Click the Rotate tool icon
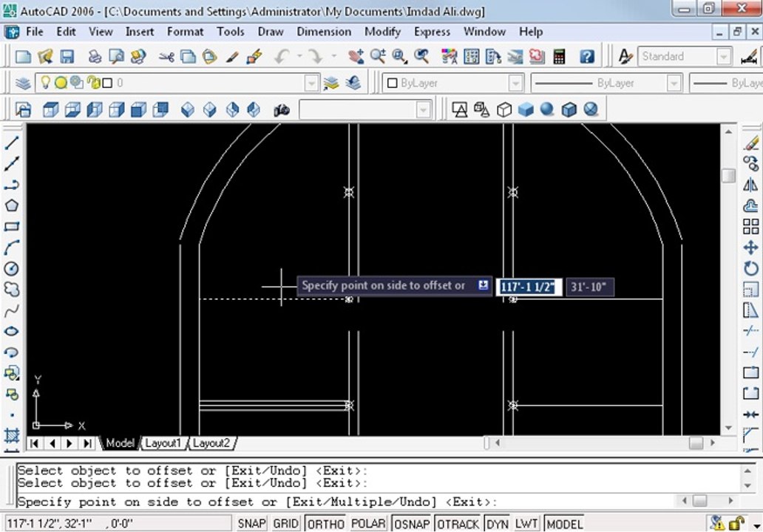 point(751,268)
